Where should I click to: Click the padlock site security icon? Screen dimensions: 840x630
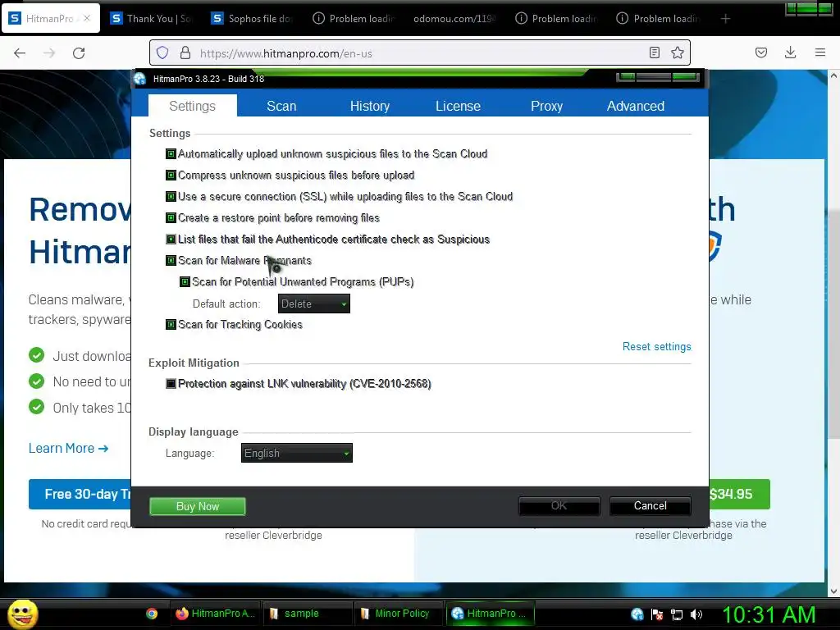tap(185, 52)
